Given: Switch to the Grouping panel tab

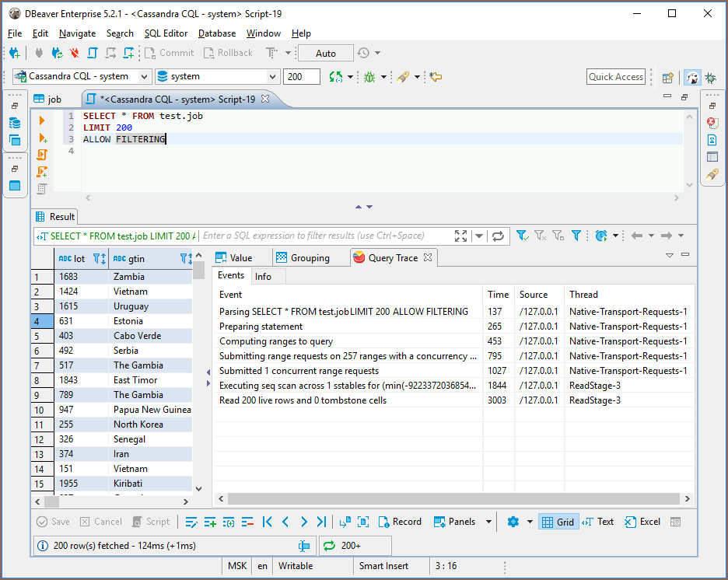Looking at the screenshot, I should [x=303, y=257].
